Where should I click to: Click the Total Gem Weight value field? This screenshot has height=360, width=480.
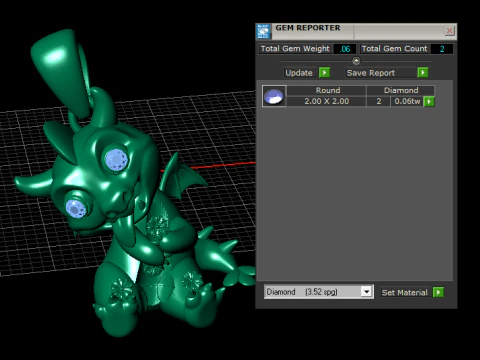(345, 49)
